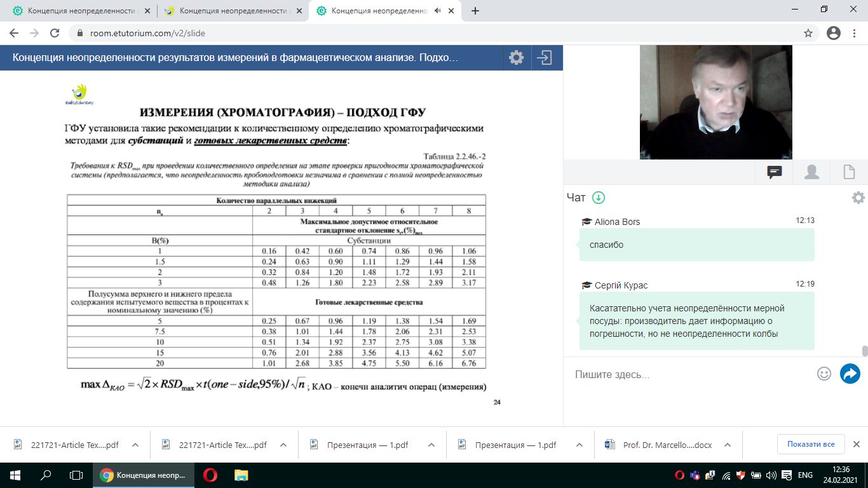The image size is (868, 488).
Task: Click the exit room icon
Action: (545, 58)
